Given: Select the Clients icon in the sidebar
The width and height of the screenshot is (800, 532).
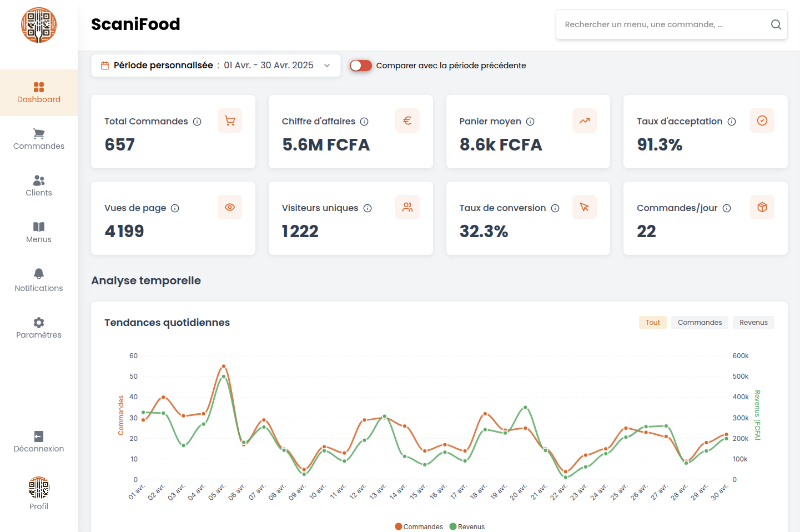Looking at the screenshot, I should click(38, 185).
